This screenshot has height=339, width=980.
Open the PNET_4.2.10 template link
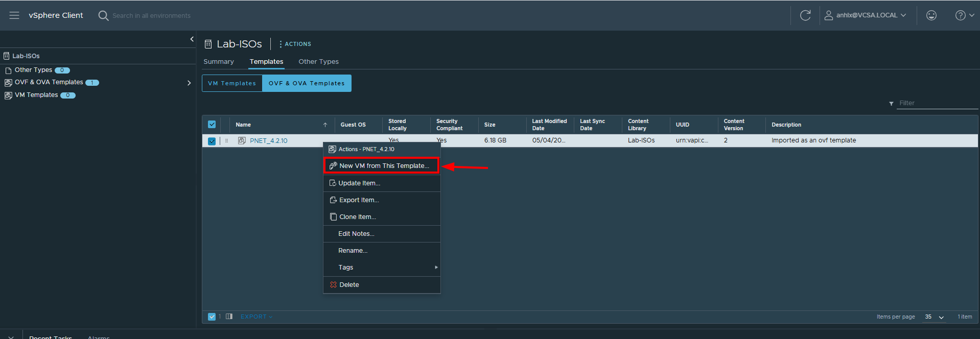[269, 141]
